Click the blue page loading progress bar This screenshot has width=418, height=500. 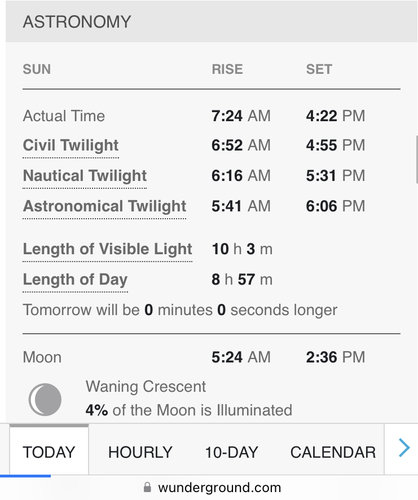point(25,476)
